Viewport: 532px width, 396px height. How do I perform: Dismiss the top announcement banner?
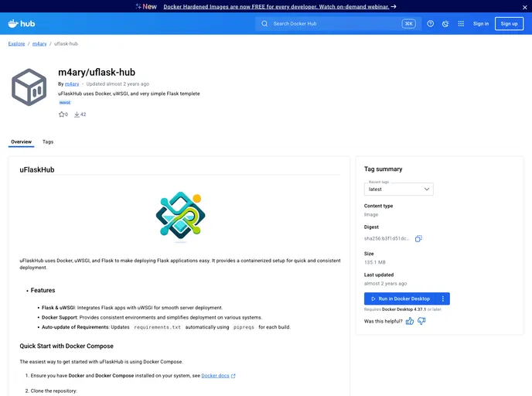pos(524,7)
